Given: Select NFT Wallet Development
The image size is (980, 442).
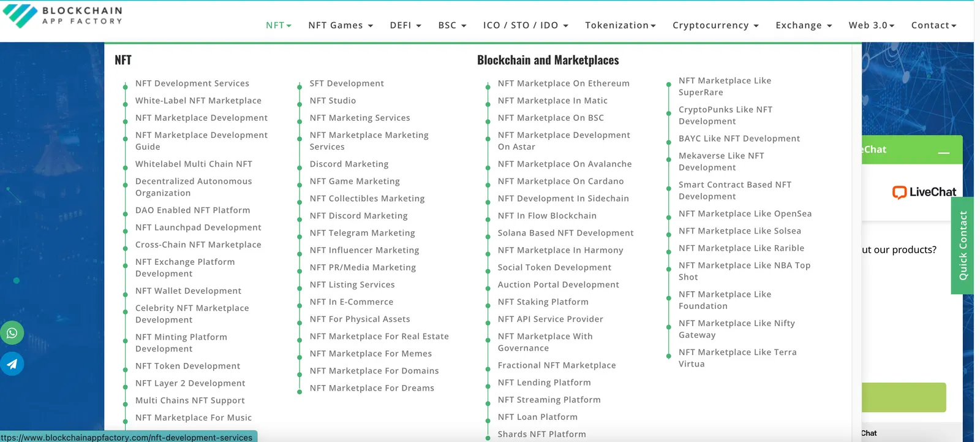Looking at the screenshot, I should click(x=188, y=291).
